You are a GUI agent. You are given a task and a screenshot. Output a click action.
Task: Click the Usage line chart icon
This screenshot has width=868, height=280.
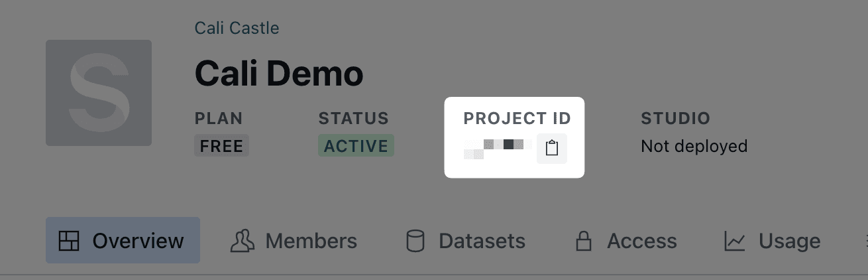tap(735, 241)
